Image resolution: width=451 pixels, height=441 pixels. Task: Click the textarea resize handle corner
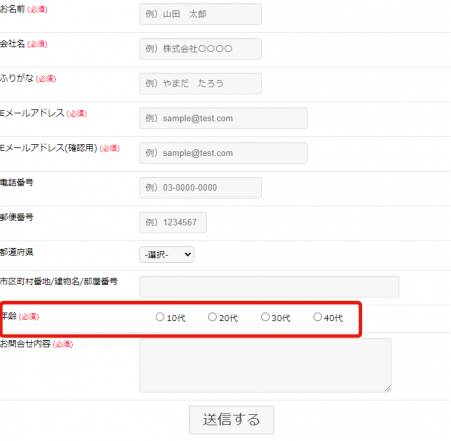[x=387, y=389]
